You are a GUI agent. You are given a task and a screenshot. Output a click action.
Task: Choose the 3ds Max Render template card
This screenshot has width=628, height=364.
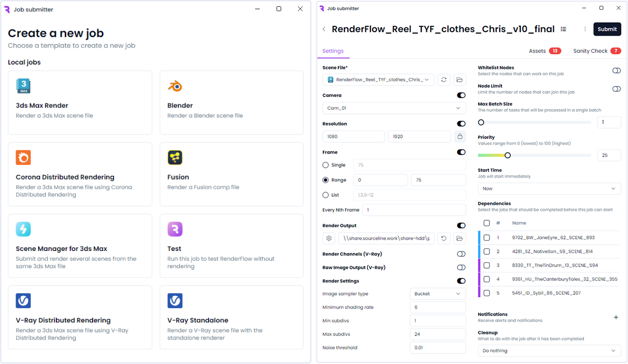[80, 103]
